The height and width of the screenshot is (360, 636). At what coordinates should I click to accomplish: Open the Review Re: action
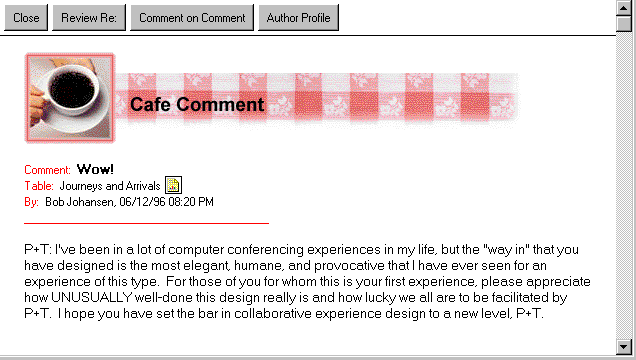coord(89,18)
